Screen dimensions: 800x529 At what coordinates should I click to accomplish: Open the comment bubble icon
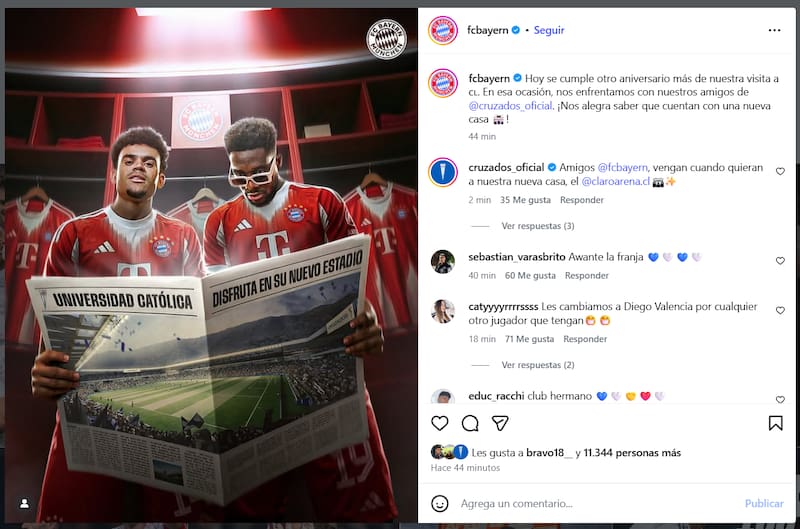click(470, 423)
